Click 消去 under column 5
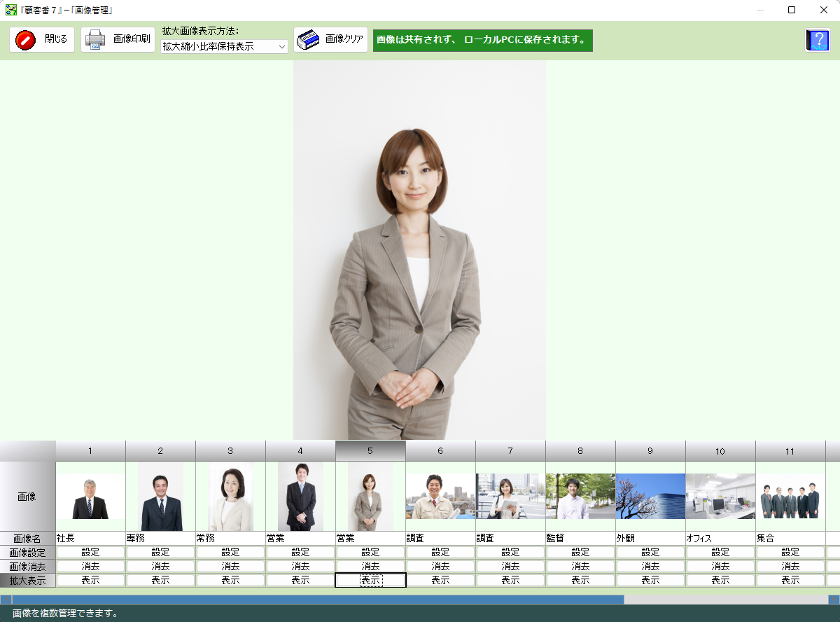This screenshot has width=840, height=622. point(370,566)
